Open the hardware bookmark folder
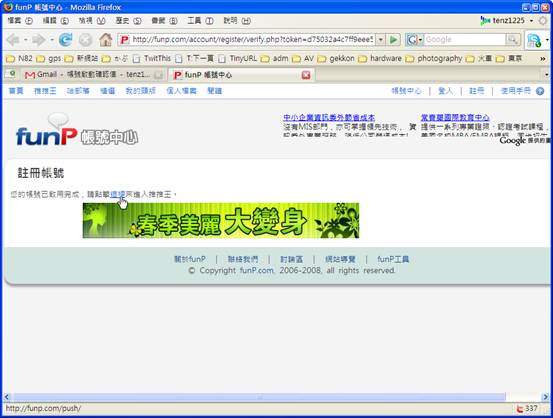553x418 pixels. point(380,58)
